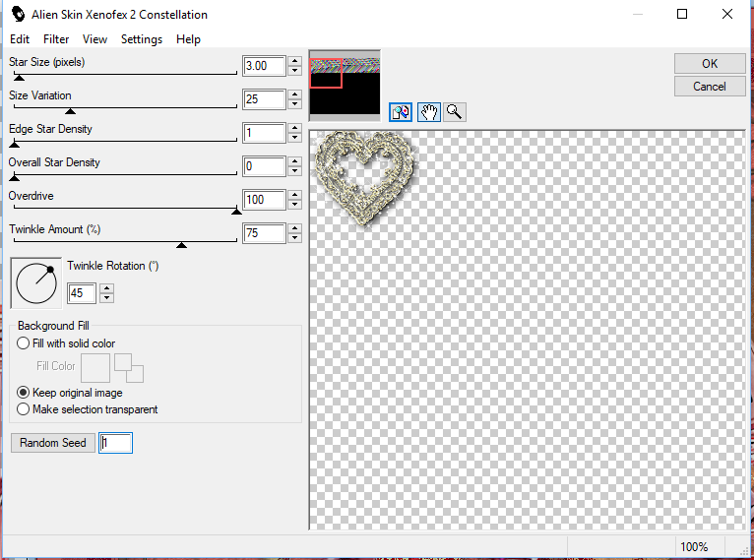Increase Edge Star Density spinner
This screenshot has height=560, width=754.
pos(294,127)
